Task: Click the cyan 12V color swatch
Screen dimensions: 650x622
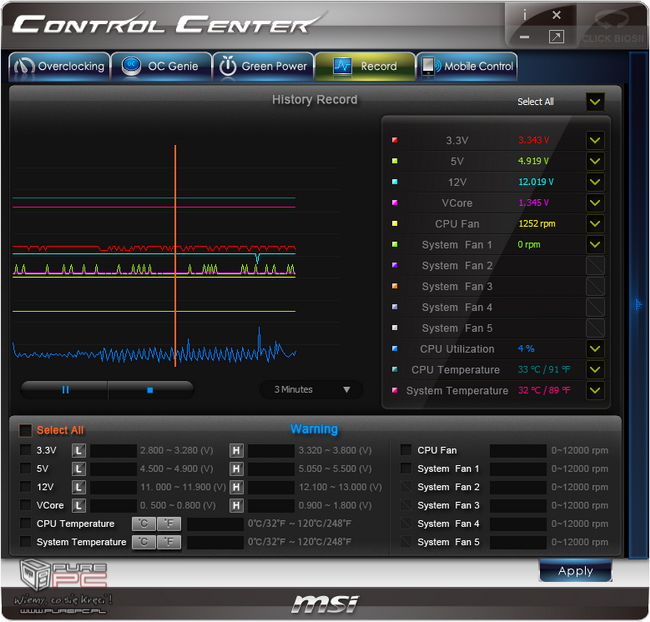Action: pos(395,182)
